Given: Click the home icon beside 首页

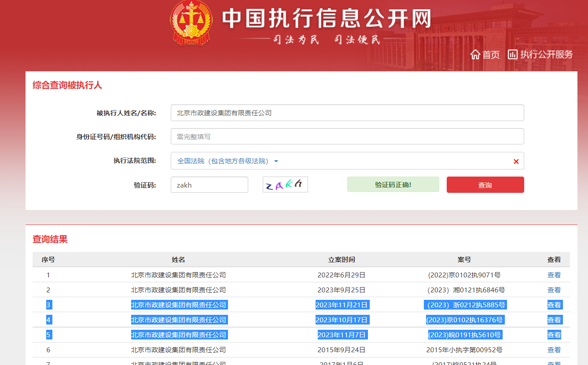Looking at the screenshot, I should pyautogui.click(x=475, y=55).
